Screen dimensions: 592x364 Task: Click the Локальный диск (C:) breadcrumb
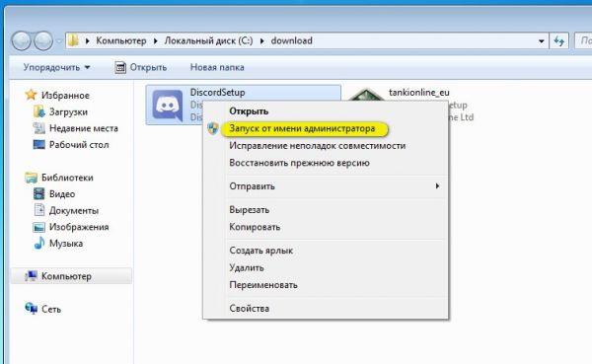click(x=208, y=40)
